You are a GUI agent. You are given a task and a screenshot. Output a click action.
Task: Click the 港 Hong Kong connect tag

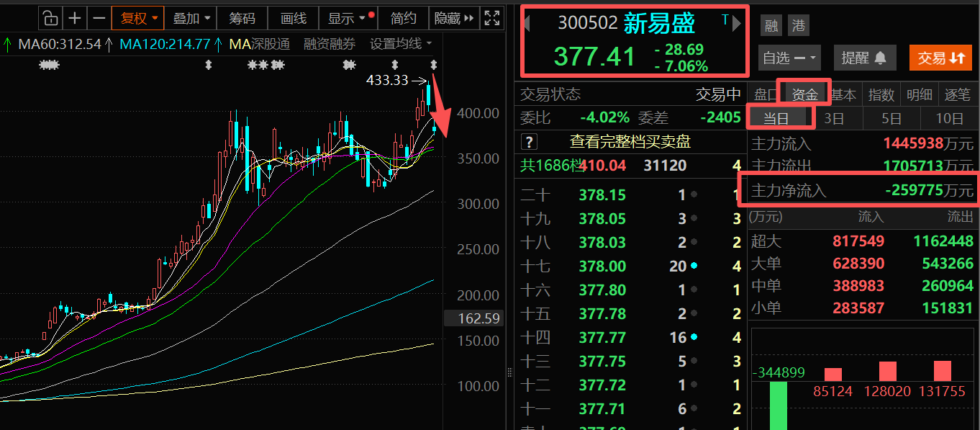[x=799, y=27]
